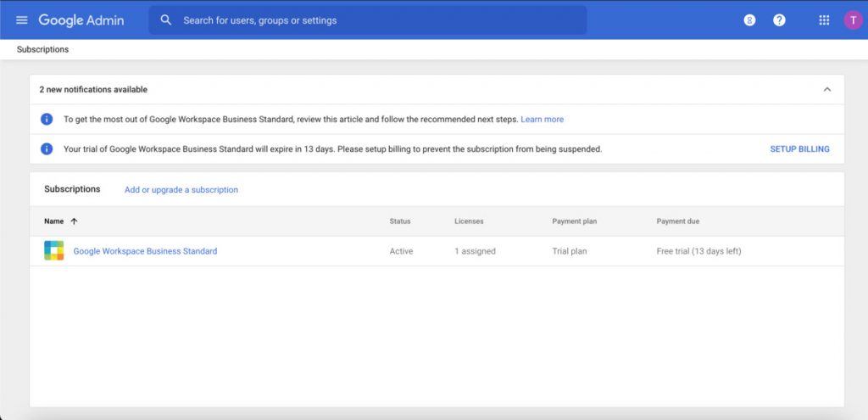Open the main hamburger menu
This screenshot has width=868, height=420.
(x=21, y=20)
